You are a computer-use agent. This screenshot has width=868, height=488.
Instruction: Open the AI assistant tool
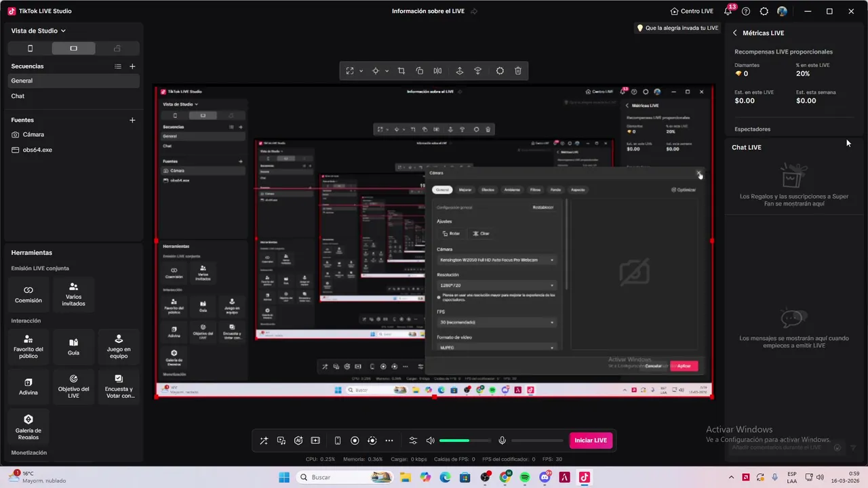(298, 441)
